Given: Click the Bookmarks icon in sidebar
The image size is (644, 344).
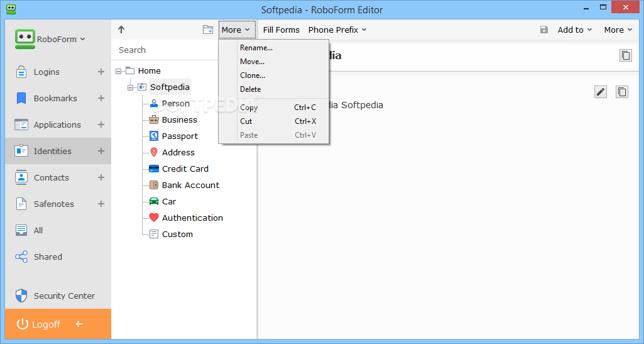Looking at the screenshot, I should (x=21, y=98).
